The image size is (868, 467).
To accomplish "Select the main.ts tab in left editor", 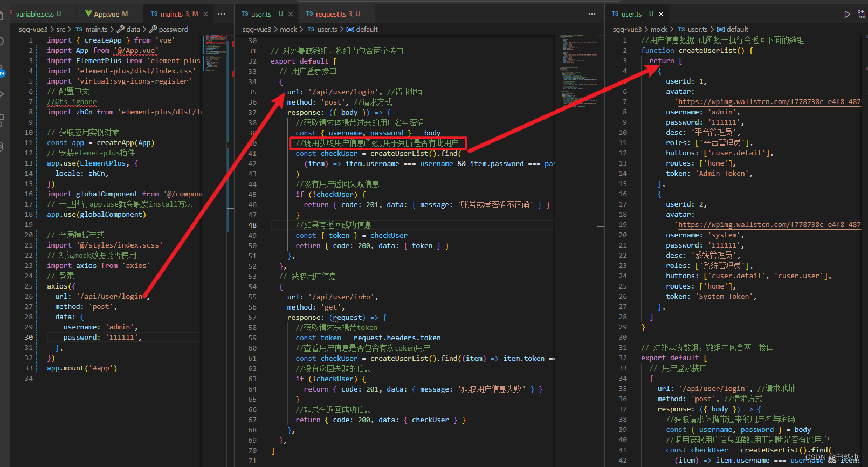I will click(x=172, y=14).
